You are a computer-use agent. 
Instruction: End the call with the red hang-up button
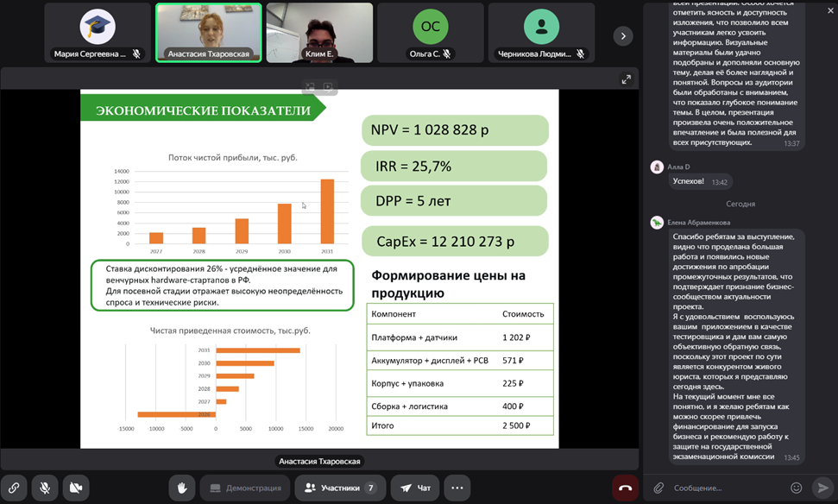[x=625, y=488]
